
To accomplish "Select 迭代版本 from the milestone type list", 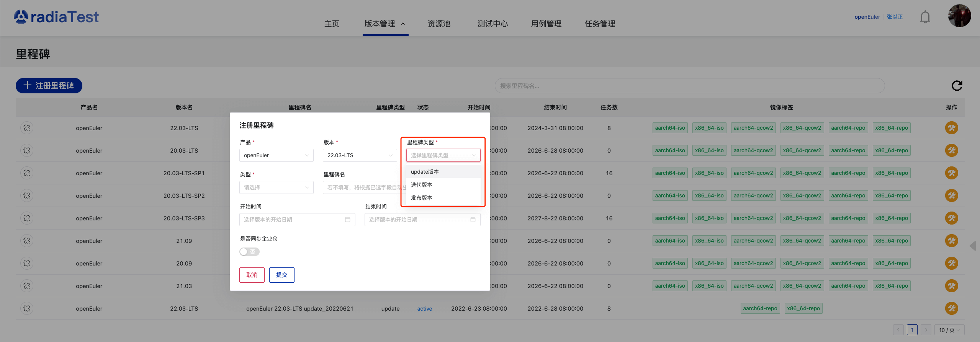I will coord(422,185).
